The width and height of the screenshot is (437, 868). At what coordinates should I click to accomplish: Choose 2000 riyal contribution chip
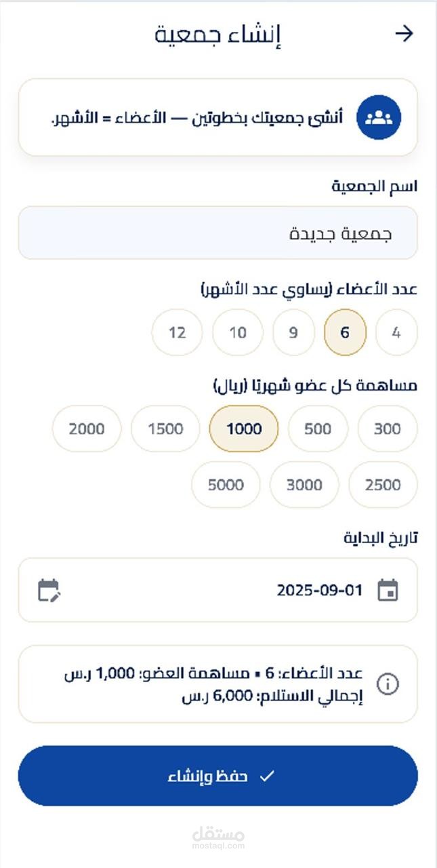87,429
